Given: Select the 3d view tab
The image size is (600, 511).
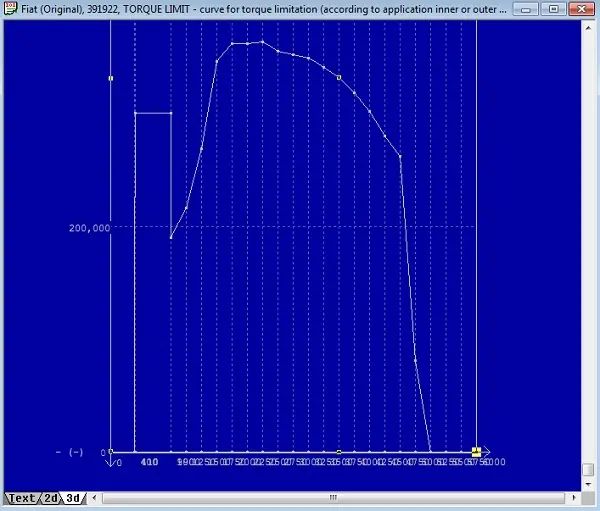Looking at the screenshot, I should click(74, 498).
